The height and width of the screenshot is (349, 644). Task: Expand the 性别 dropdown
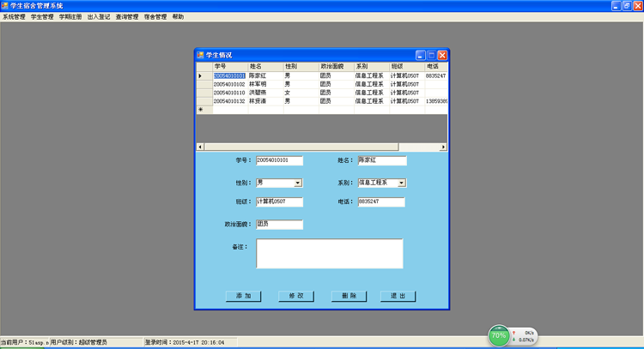(298, 183)
